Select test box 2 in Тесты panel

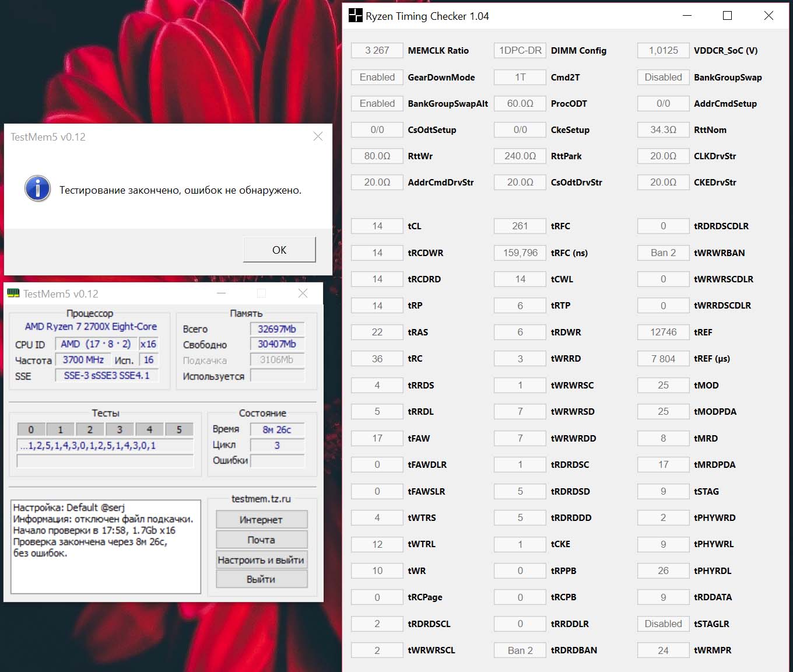[90, 429]
